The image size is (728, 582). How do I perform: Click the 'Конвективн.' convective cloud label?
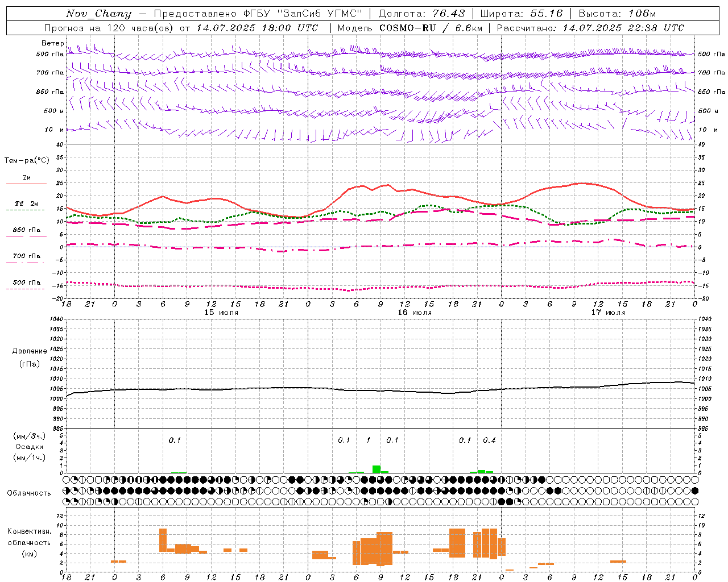[x=29, y=531]
